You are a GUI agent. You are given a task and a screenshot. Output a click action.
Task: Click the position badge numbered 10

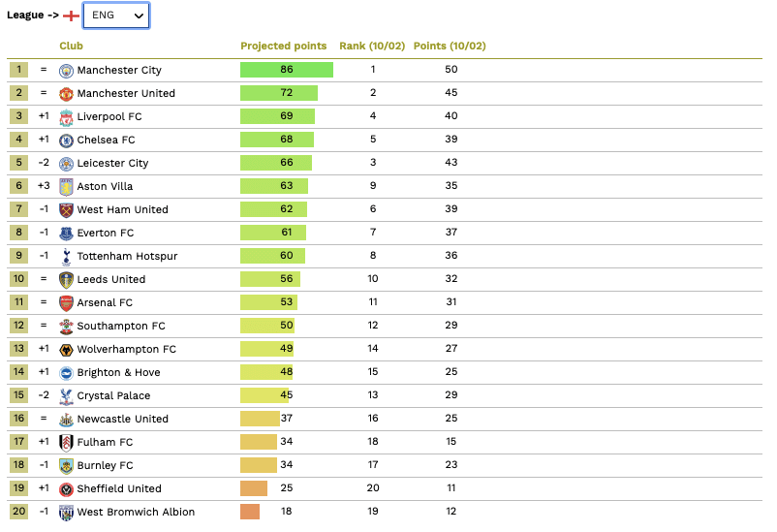click(18, 280)
